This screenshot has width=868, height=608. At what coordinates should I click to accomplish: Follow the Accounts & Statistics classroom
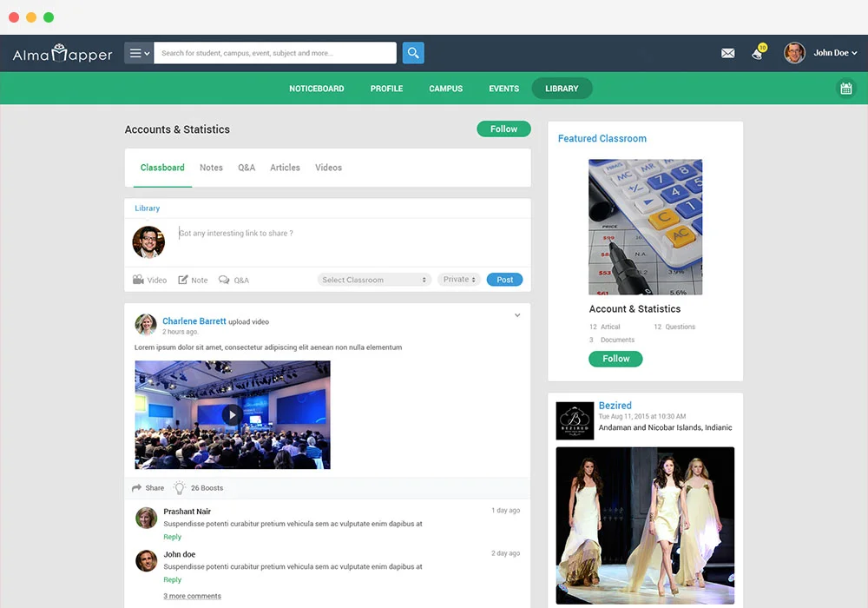point(503,129)
